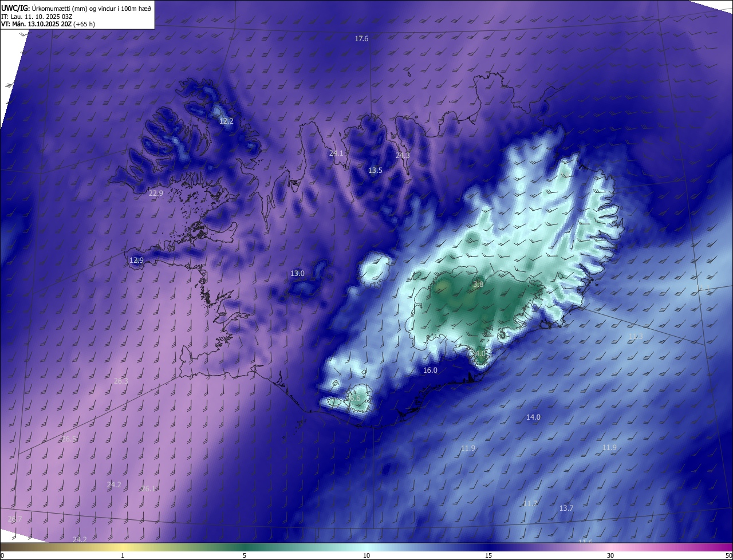This screenshot has height=560, width=733.
Task: Click the 10 tick on the color scale
Action: [366, 555]
